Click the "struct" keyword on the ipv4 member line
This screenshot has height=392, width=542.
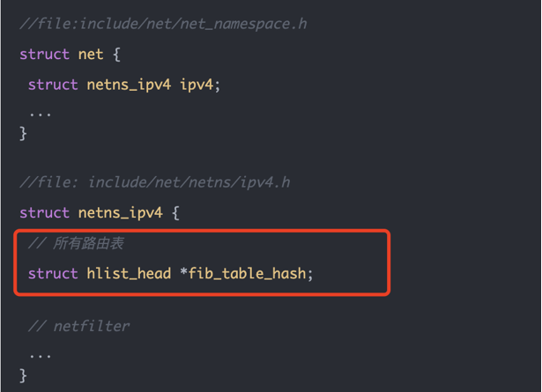[x=53, y=85]
